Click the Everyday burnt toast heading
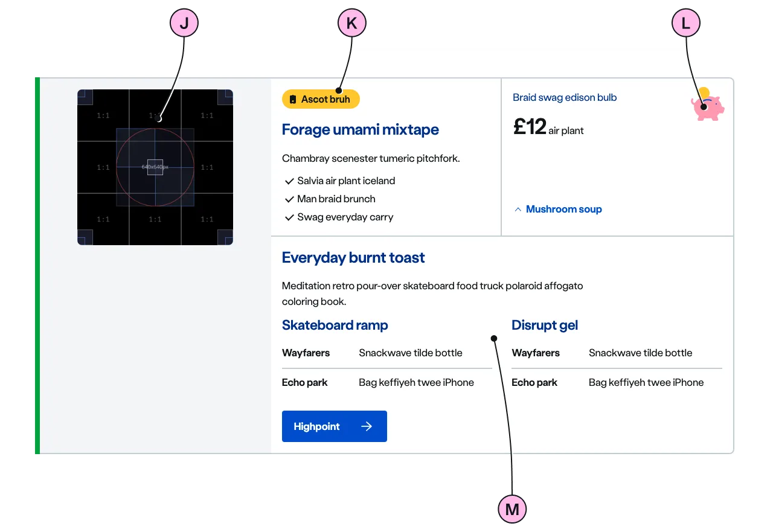773x532 pixels. (353, 258)
